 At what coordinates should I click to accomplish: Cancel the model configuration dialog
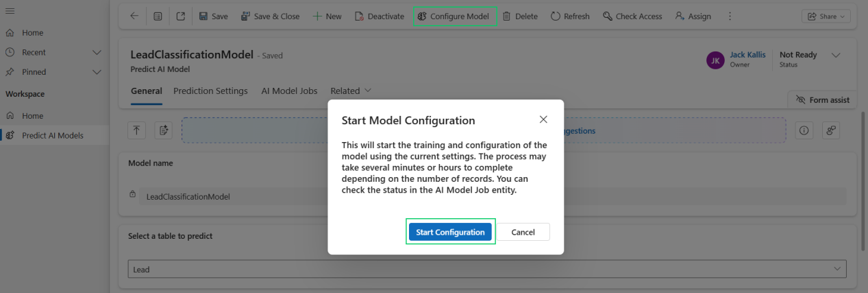pos(523,232)
